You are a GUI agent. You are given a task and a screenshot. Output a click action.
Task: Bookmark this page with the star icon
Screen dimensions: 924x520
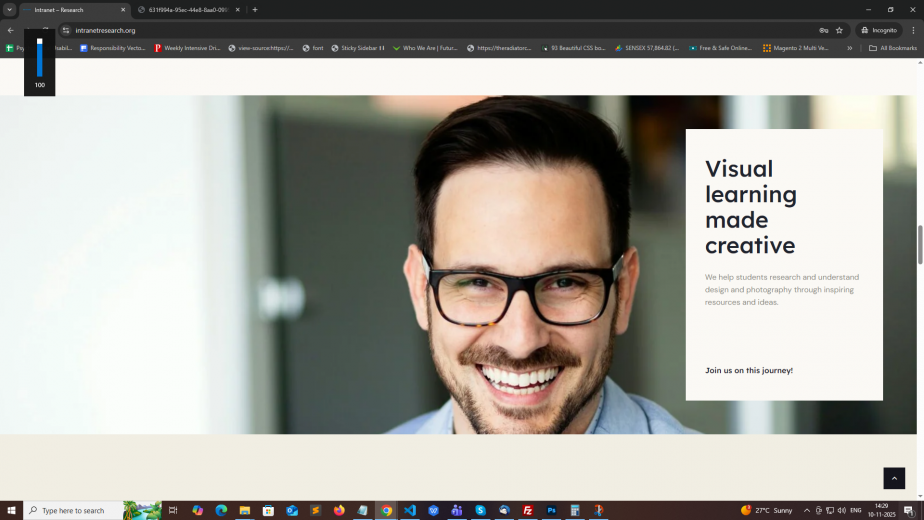tap(839, 30)
